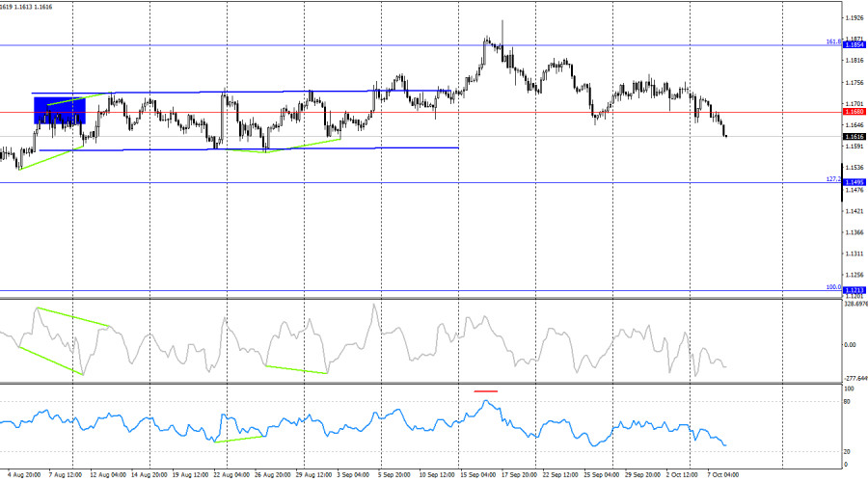Click the 1.1213 price tag at the 100.0 level
The width and height of the screenshot is (868, 482).
click(x=853, y=289)
